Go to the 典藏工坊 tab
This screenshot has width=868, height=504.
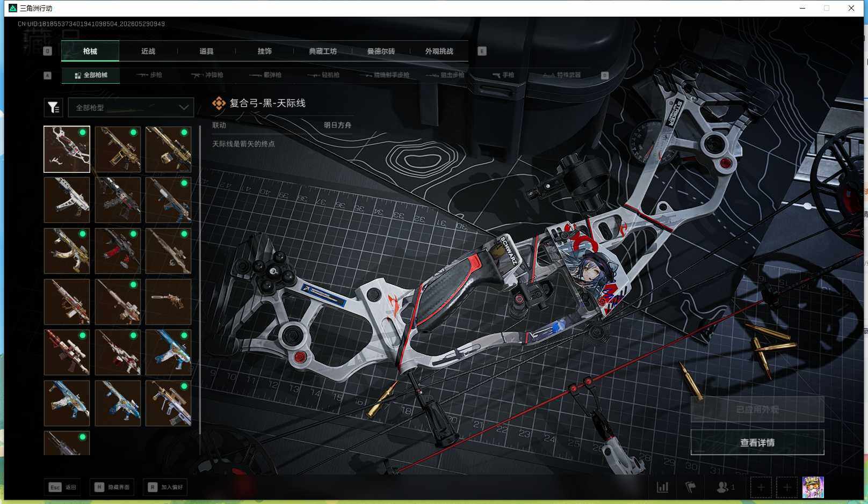coord(323,52)
